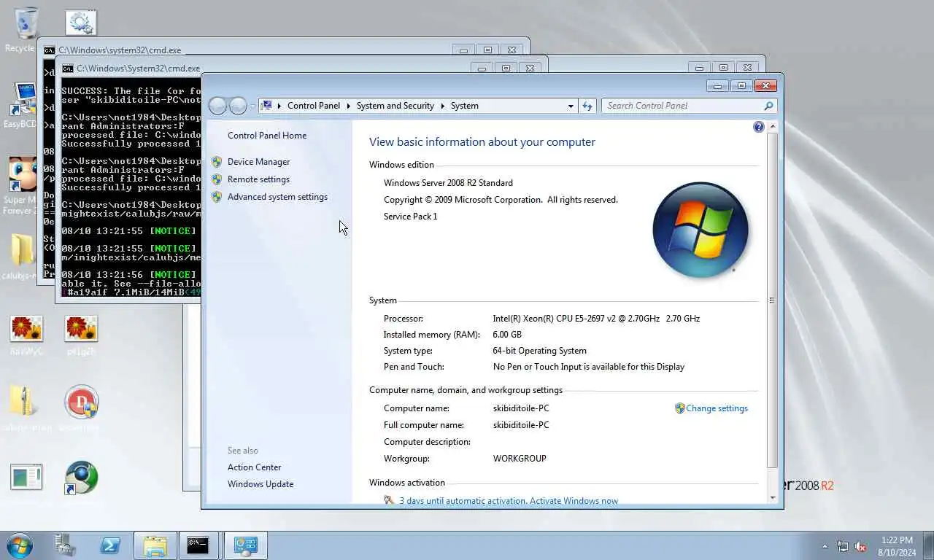Click the scrollbar down arrow in System window
The width and height of the screenshot is (934, 560).
pyautogui.click(x=773, y=498)
